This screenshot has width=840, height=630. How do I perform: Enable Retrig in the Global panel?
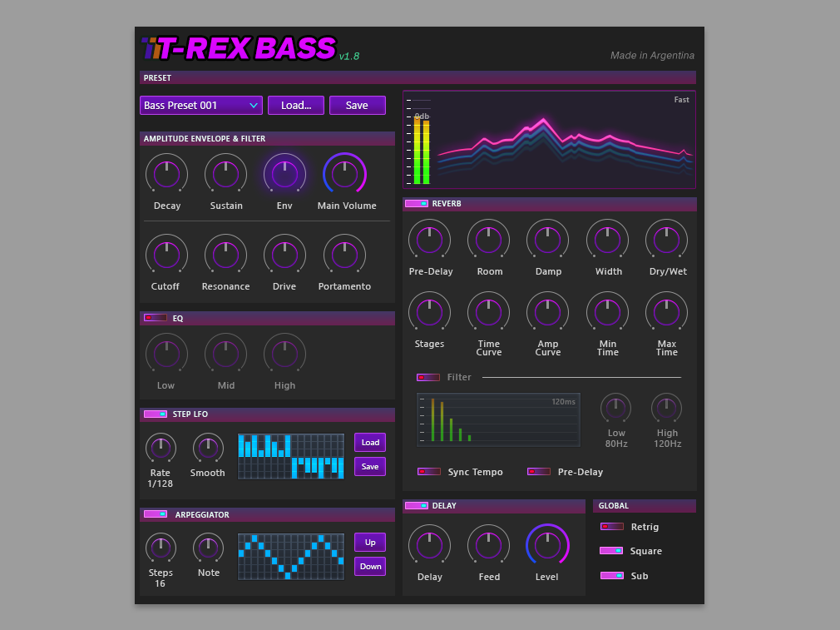pos(612,526)
